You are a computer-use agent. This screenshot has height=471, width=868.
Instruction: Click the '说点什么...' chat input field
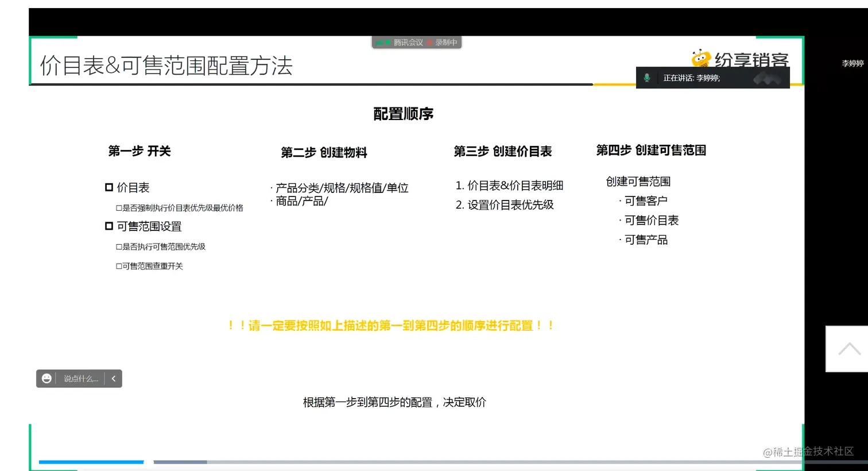coord(80,379)
